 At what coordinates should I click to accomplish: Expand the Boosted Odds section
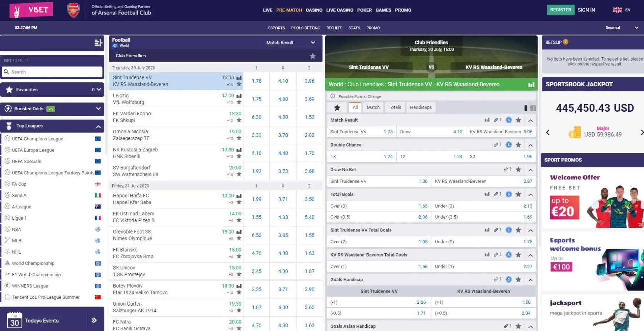pyautogui.click(x=98, y=109)
